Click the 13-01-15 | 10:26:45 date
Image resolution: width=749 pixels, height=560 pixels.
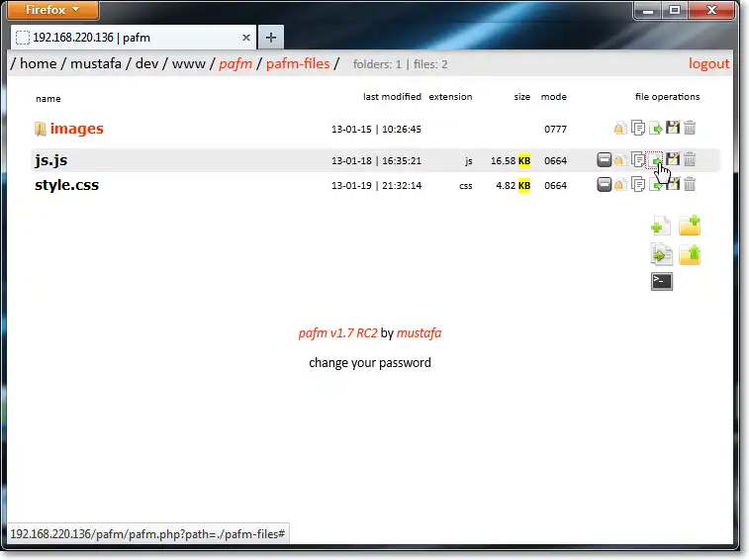coord(376,129)
